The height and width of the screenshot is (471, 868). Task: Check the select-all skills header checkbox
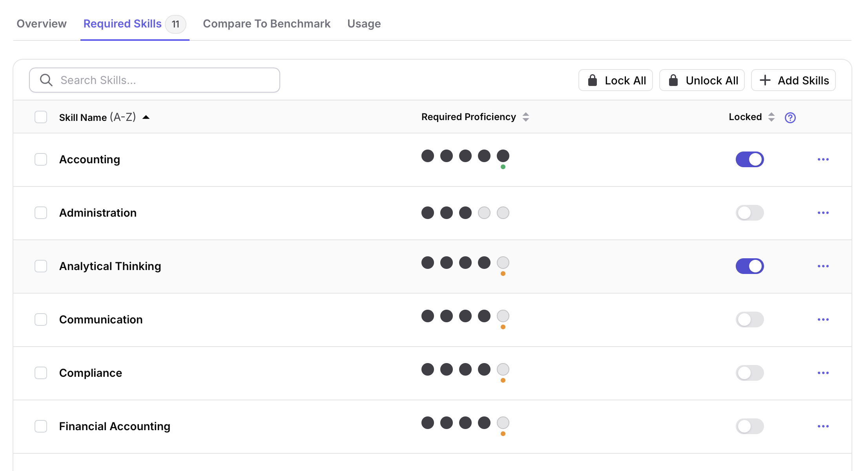click(x=41, y=117)
